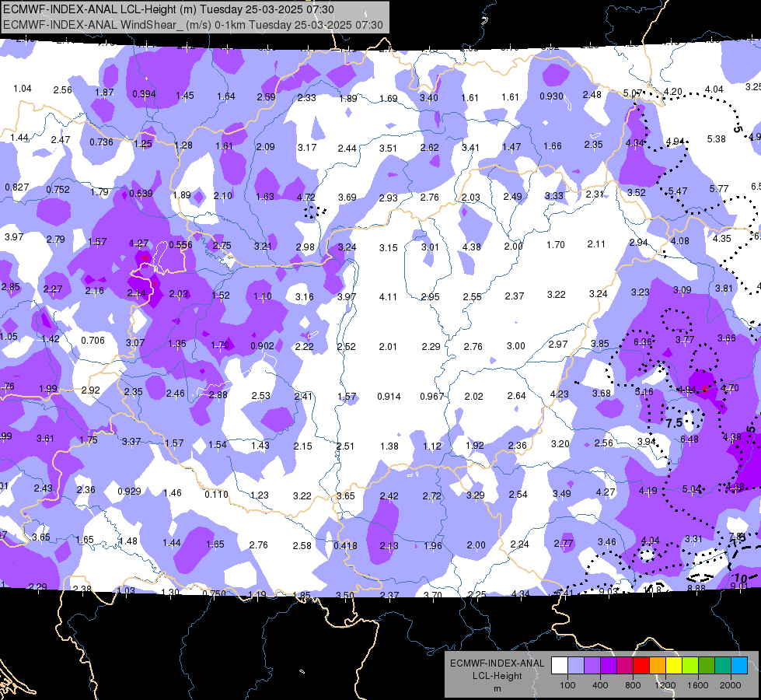Viewport: 761px width, 700px height.
Task: Click the legend label 400
Action: click(x=600, y=685)
